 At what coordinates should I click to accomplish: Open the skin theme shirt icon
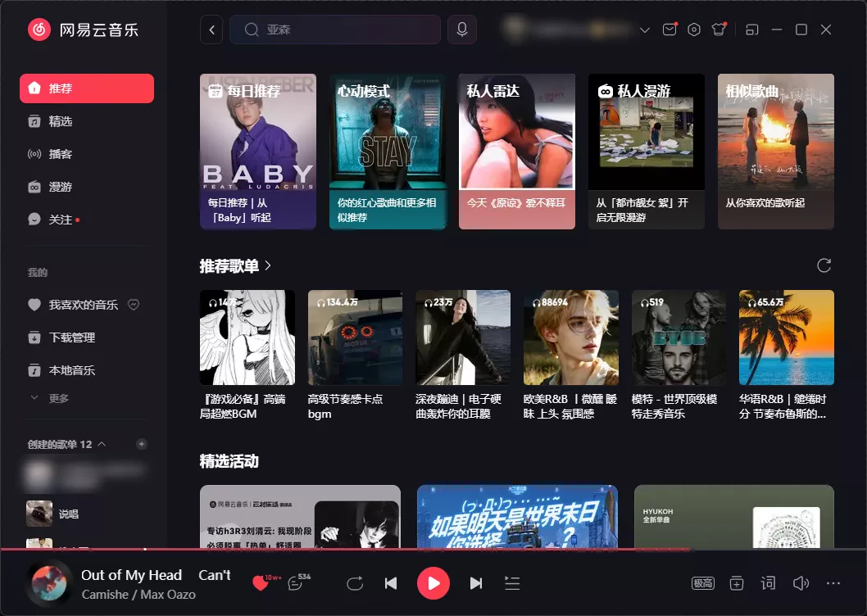tap(719, 29)
